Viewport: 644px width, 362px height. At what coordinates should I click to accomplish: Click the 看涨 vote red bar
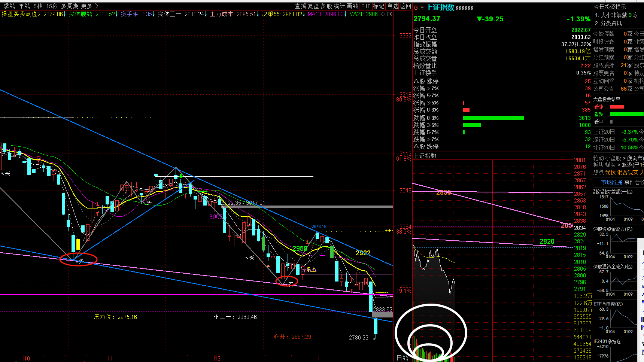tap(617, 107)
